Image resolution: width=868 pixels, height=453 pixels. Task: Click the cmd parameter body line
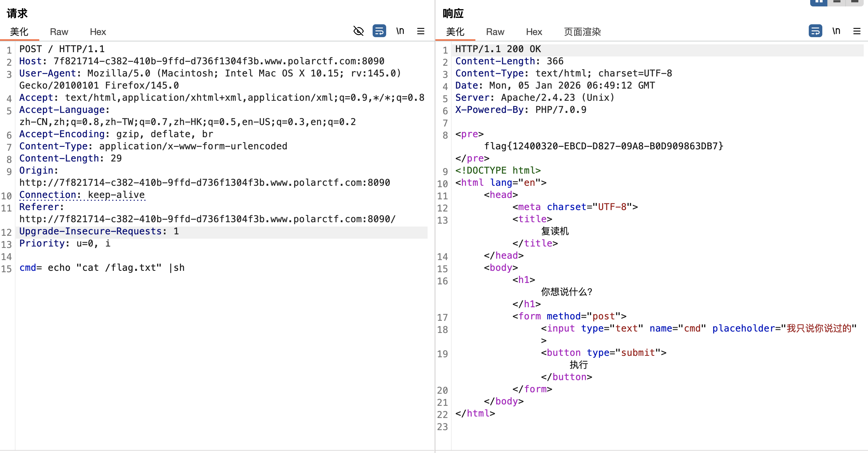tap(102, 268)
